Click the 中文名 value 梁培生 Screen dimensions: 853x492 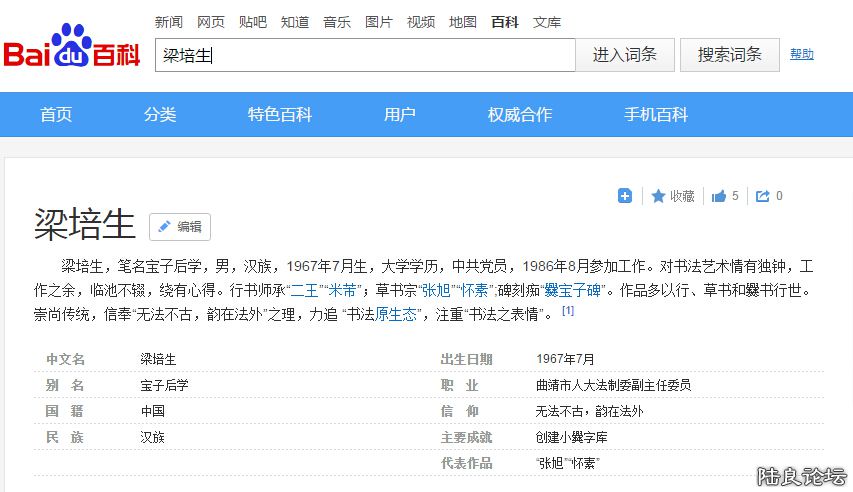click(x=158, y=359)
